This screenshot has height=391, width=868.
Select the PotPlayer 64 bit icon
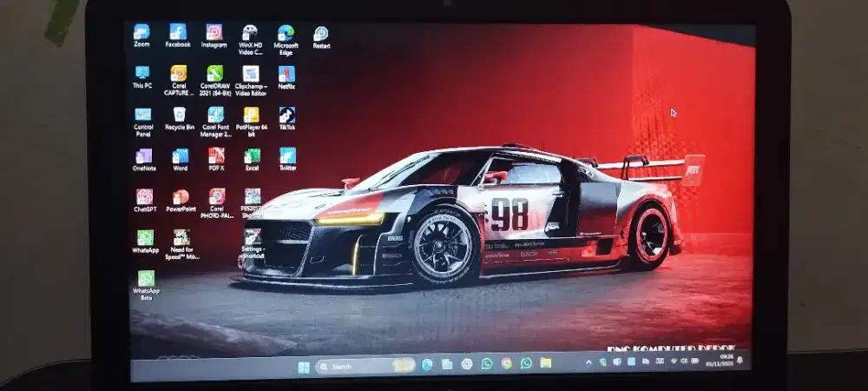point(251,116)
